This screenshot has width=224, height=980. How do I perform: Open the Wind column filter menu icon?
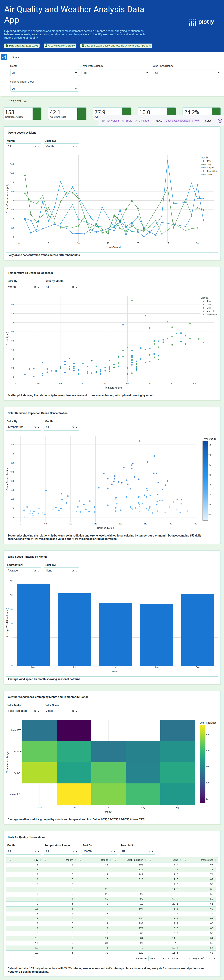(150, 860)
